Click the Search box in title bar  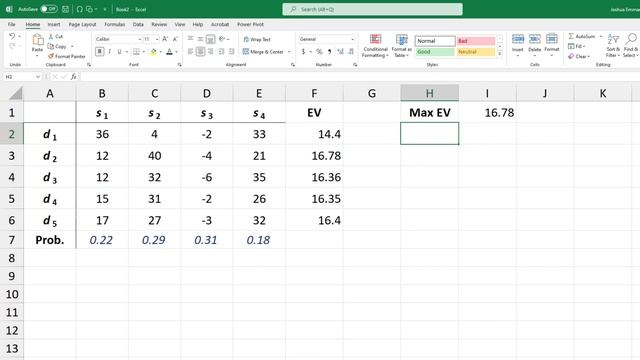pyautogui.click(x=372, y=9)
